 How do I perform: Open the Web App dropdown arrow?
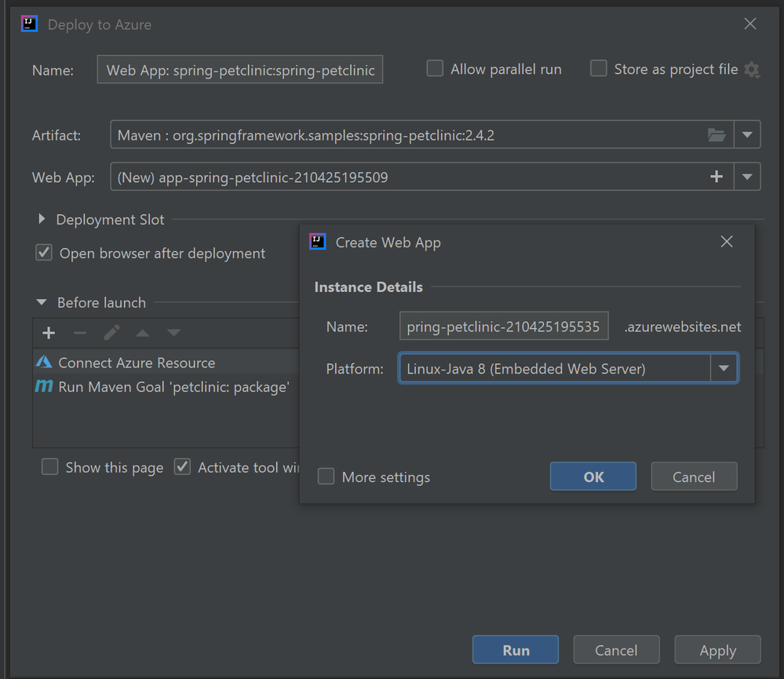pyautogui.click(x=747, y=177)
